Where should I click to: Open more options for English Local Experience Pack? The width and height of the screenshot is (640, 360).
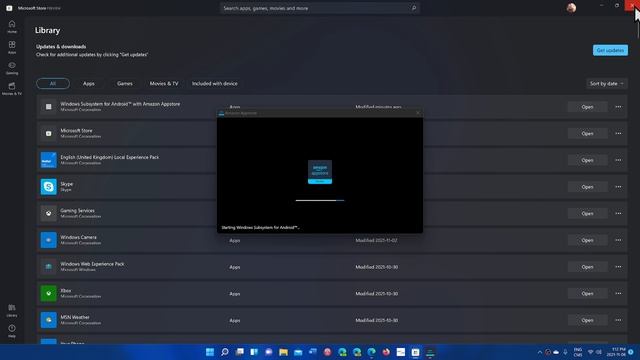click(618, 160)
